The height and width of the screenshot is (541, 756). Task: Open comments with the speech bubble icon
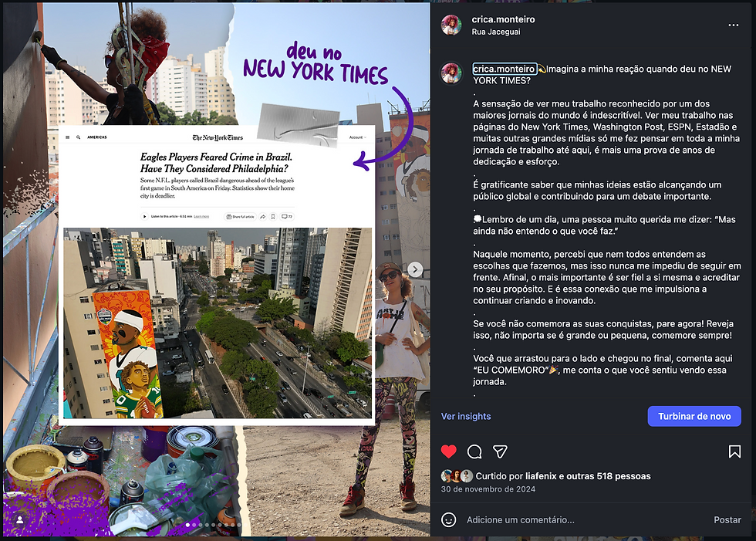[x=474, y=451]
